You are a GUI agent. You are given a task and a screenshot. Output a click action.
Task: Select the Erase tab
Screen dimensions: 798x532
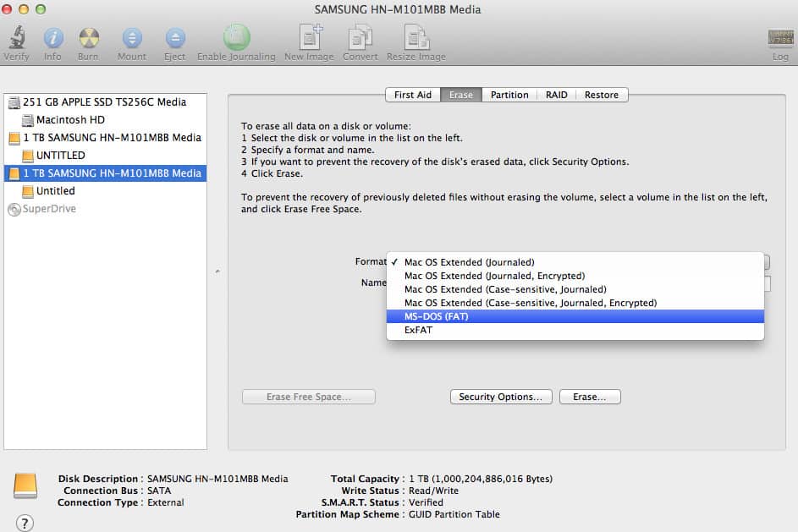tap(461, 95)
